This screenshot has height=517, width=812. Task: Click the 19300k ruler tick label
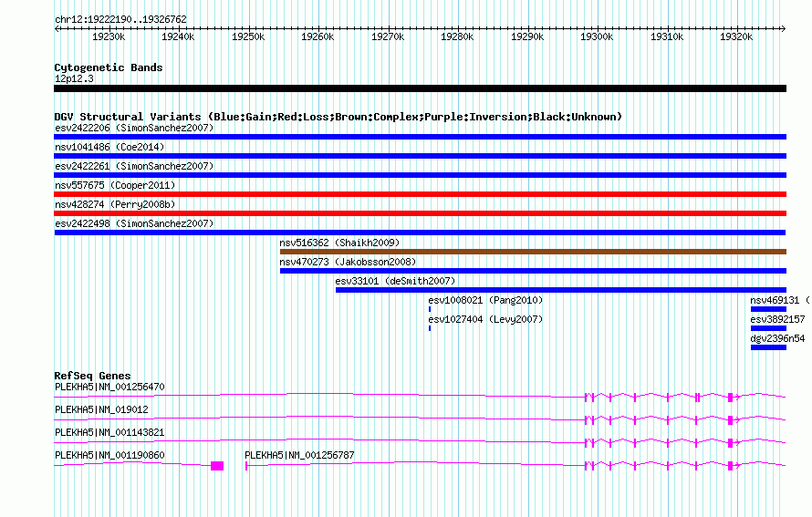[597, 36]
